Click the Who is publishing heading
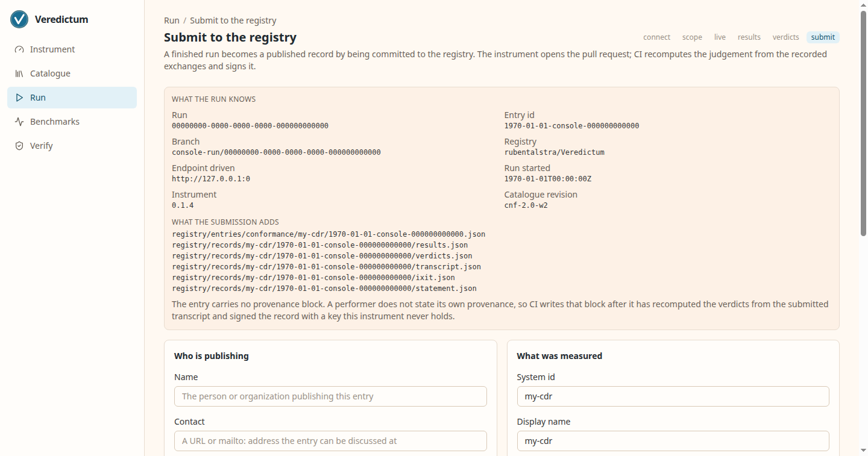The image size is (868, 456). 212,356
